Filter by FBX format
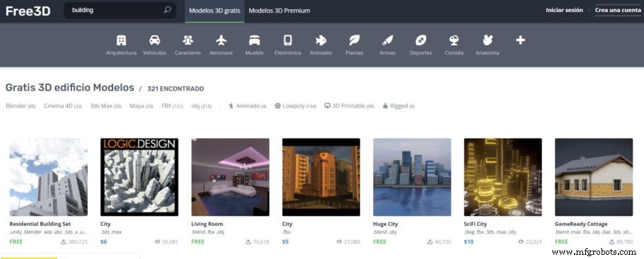Viewport: 644px width, 259px height. point(172,106)
